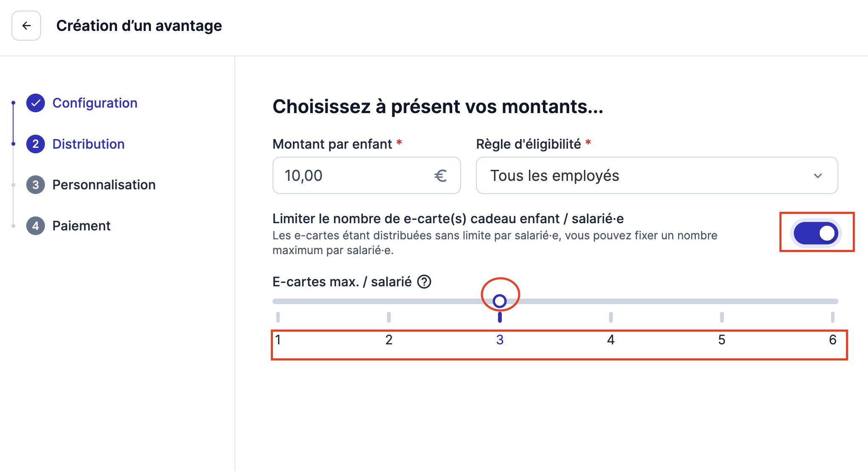The image size is (868, 471).
Task: Select the Distribution step label
Action: (89, 144)
